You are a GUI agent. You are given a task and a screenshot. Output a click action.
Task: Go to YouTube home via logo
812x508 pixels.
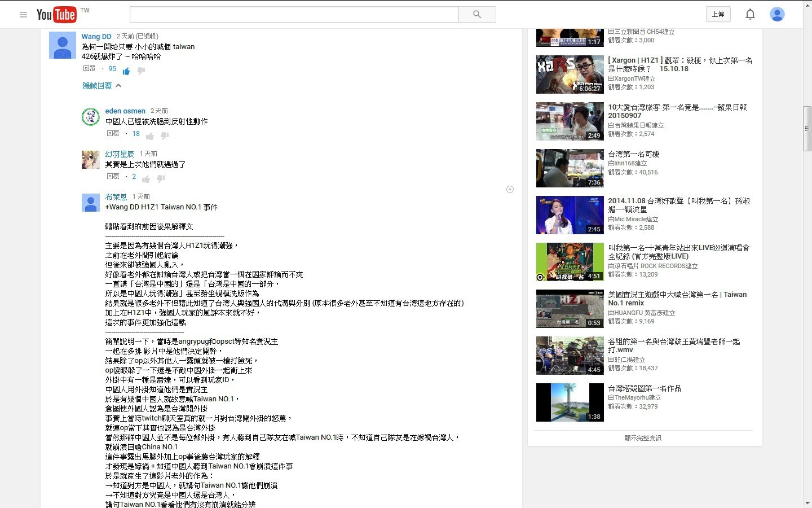pyautogui.click(x=56, y=15)
